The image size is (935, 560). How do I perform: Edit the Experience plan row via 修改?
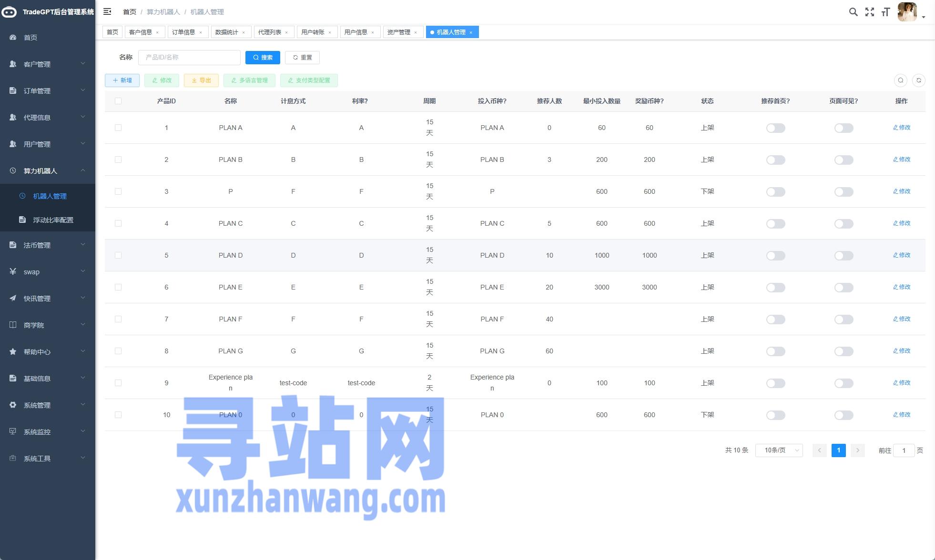coord(901,383)
